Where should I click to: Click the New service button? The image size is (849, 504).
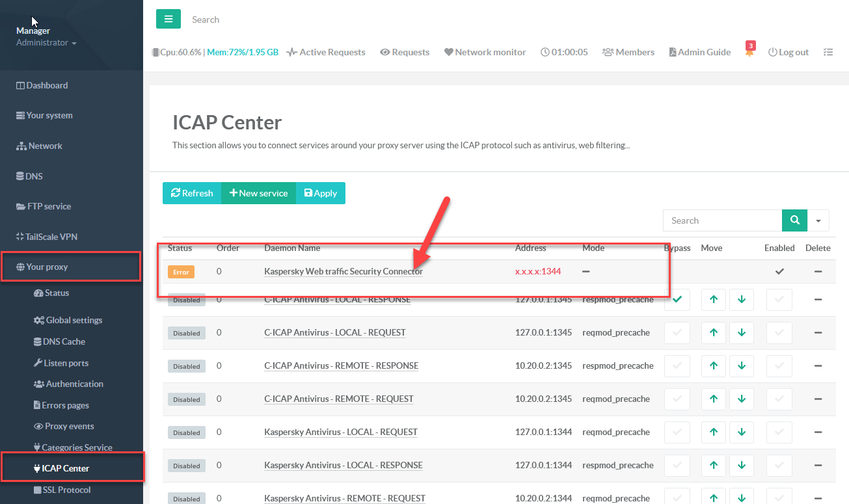coord(258,193)
